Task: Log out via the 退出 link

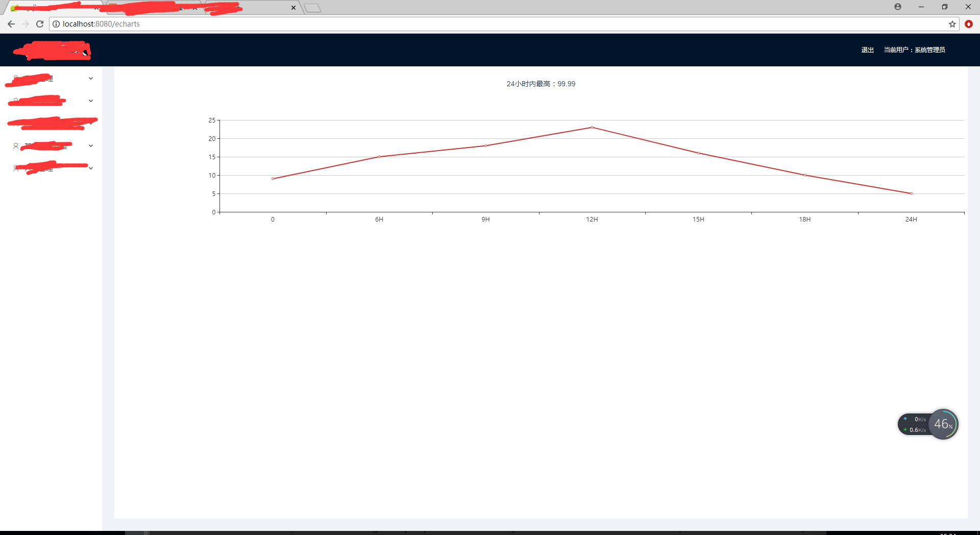Action: point(868,50)
